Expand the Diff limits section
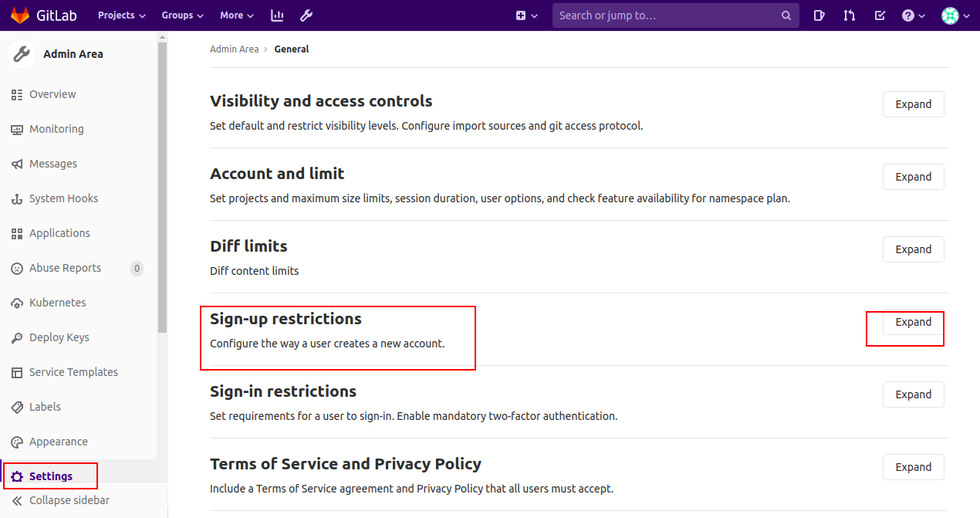980x518 pixels. point(914,249)
